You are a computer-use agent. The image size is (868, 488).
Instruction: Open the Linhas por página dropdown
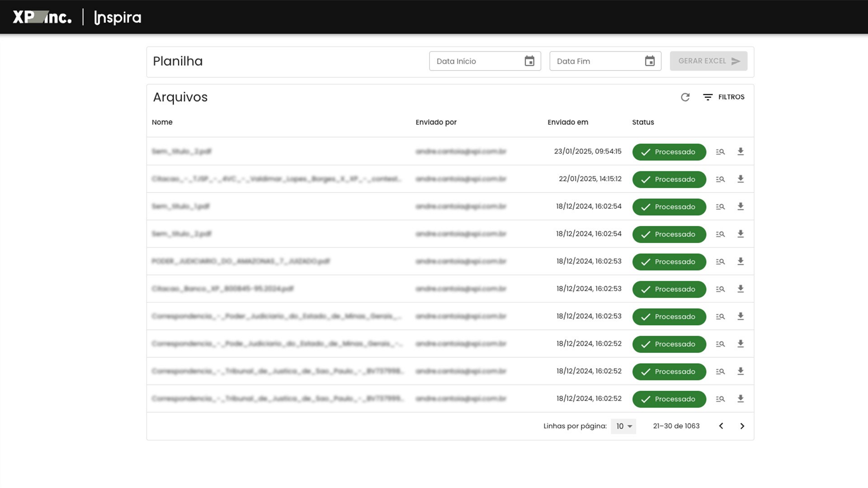pyautogui.click(x=623, y=426)
